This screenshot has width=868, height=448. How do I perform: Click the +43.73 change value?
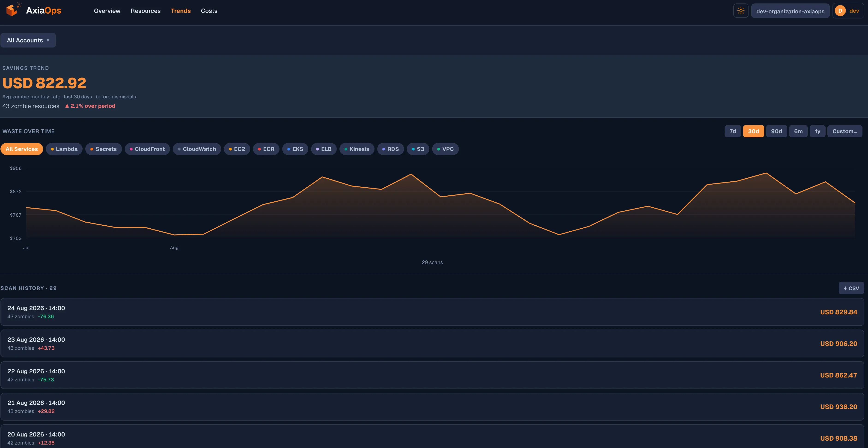(46, 348)
